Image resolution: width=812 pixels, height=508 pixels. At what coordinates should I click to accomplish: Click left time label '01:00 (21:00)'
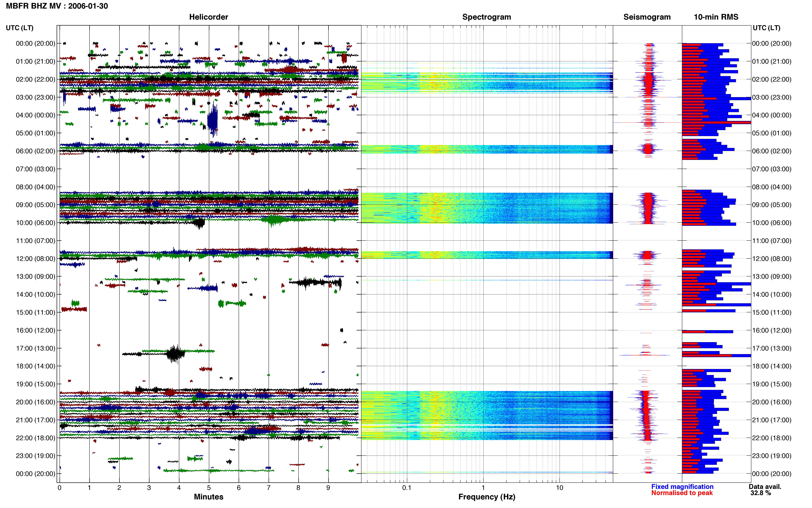coord(36,61)
